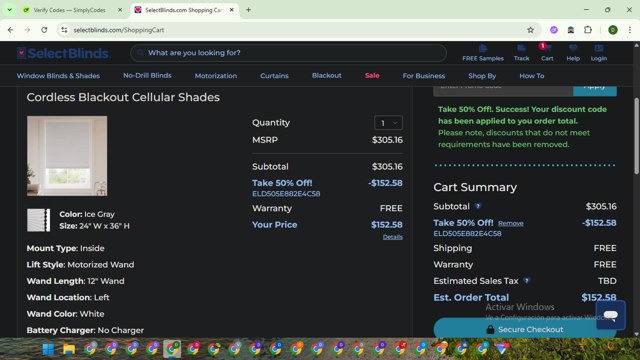The width and height of the screenshot is (640, 360).
Task: Close the Verify Codes tab
Action: pyautogui.click(x=120, y=10)
